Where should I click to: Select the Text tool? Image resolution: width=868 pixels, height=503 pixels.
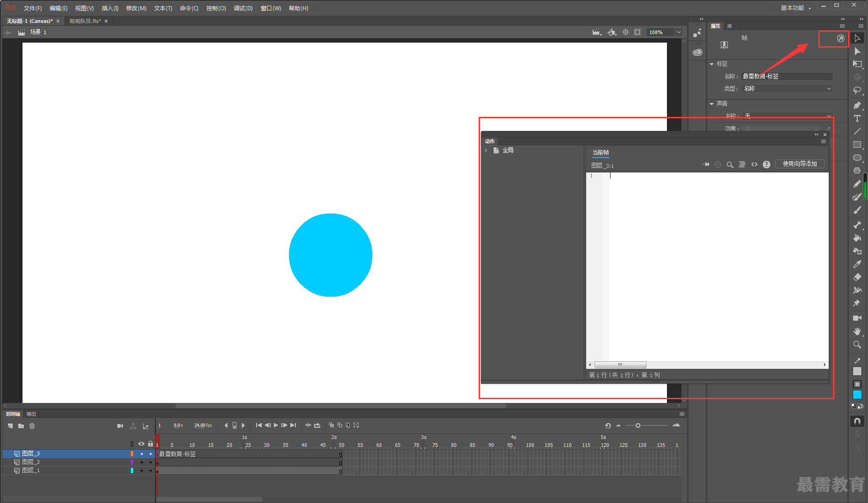[857, 118]
